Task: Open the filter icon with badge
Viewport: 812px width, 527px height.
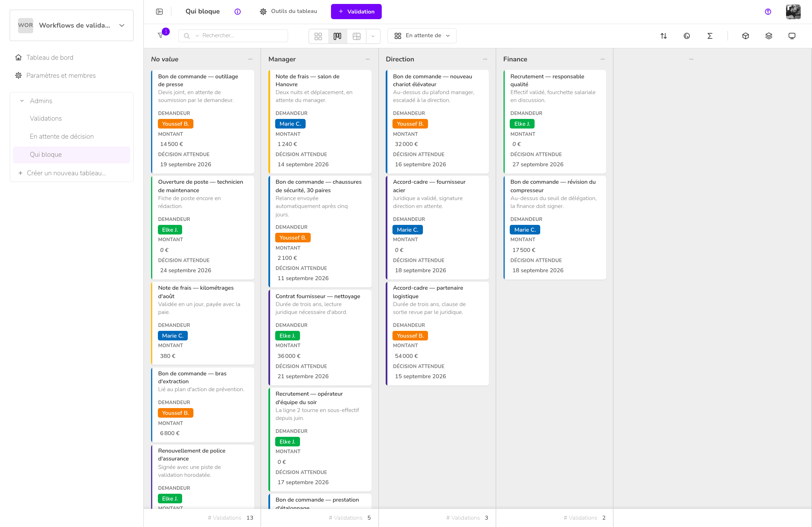Action: (x=160, y=36)
